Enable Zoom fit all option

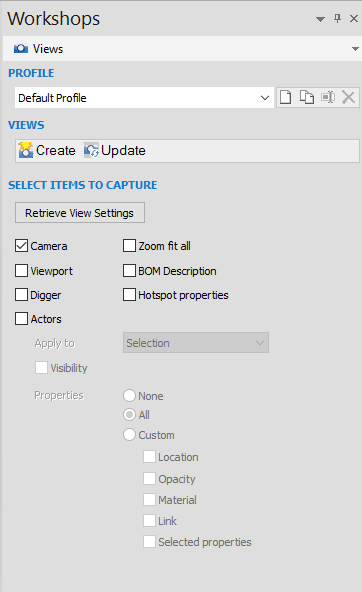click(x=129, y=246)
